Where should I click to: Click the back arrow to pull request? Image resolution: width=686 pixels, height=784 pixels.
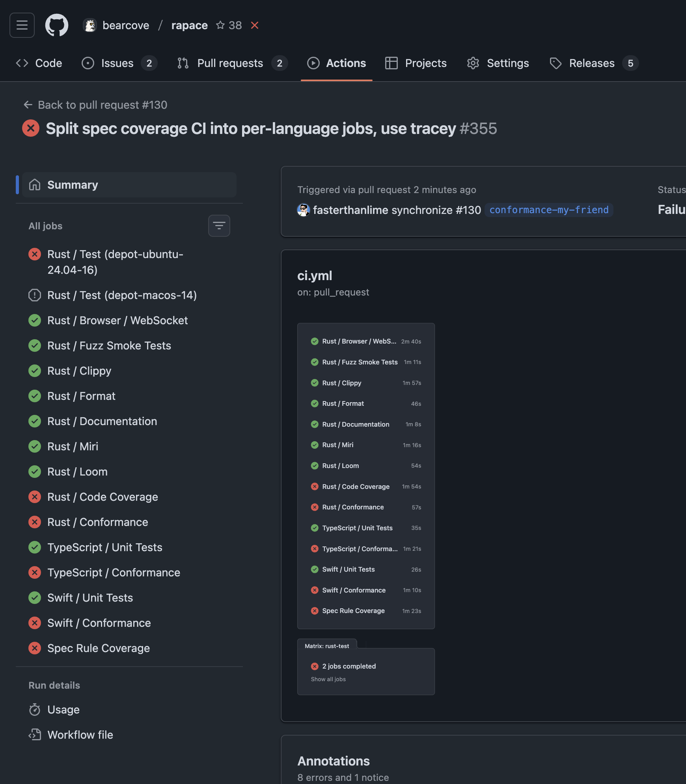pos(28,105)
